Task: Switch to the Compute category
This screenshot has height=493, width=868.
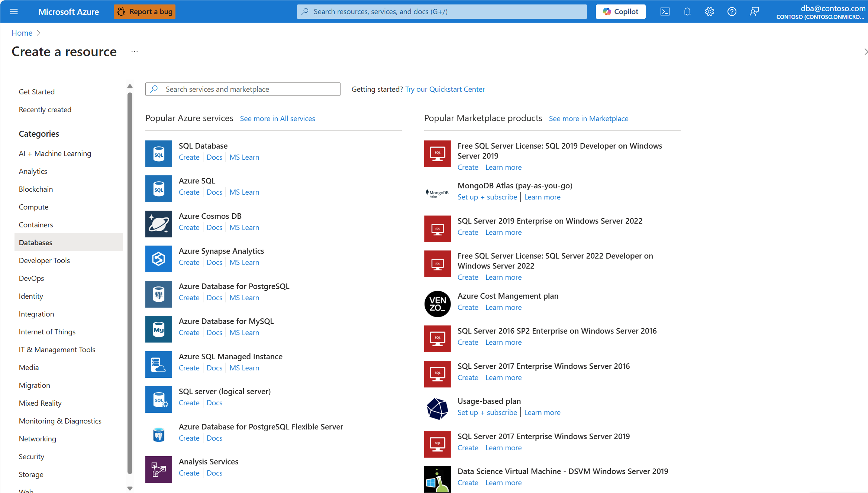Action: [33, 207]
